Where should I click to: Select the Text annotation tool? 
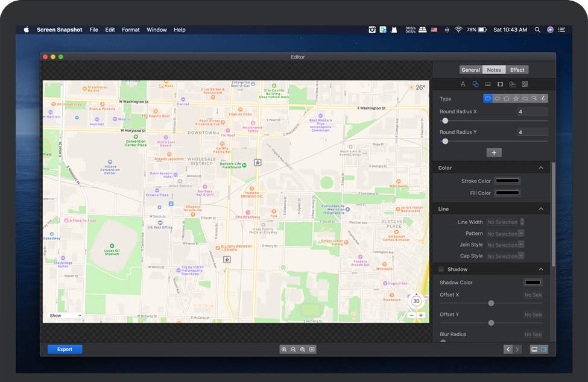463,84
